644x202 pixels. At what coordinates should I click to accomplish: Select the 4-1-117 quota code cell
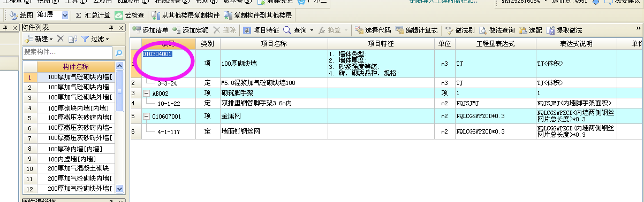click(x=168, y=131)
